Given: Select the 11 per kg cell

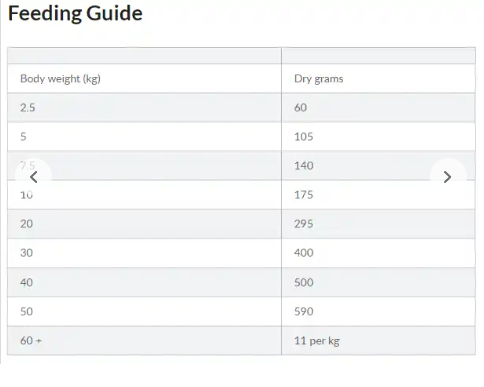Looking at the screenshot, I should pyautogui.click(x=378, y=341).
